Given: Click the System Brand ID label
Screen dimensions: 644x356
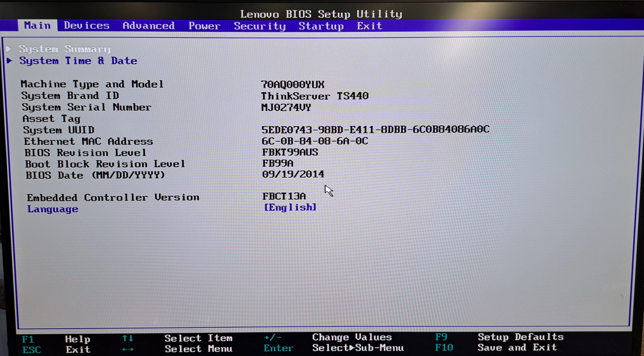Looking at the screenshot, I should [70, 96].
